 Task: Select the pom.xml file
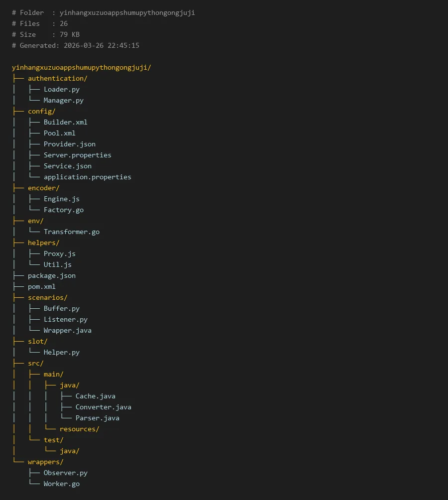(41, 286)
